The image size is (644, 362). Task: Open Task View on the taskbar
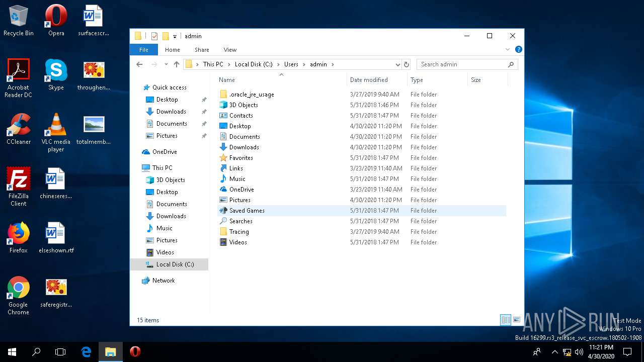60,352
